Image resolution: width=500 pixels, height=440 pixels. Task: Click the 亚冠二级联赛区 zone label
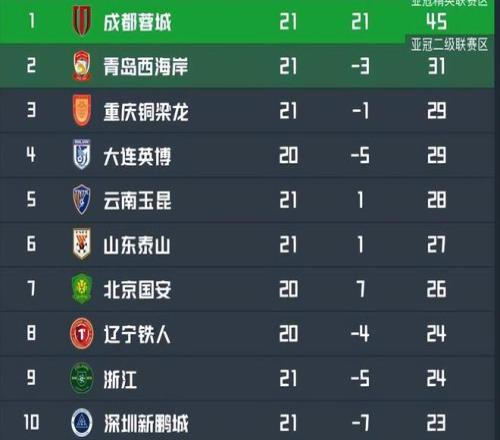click(x=449, y=44)
